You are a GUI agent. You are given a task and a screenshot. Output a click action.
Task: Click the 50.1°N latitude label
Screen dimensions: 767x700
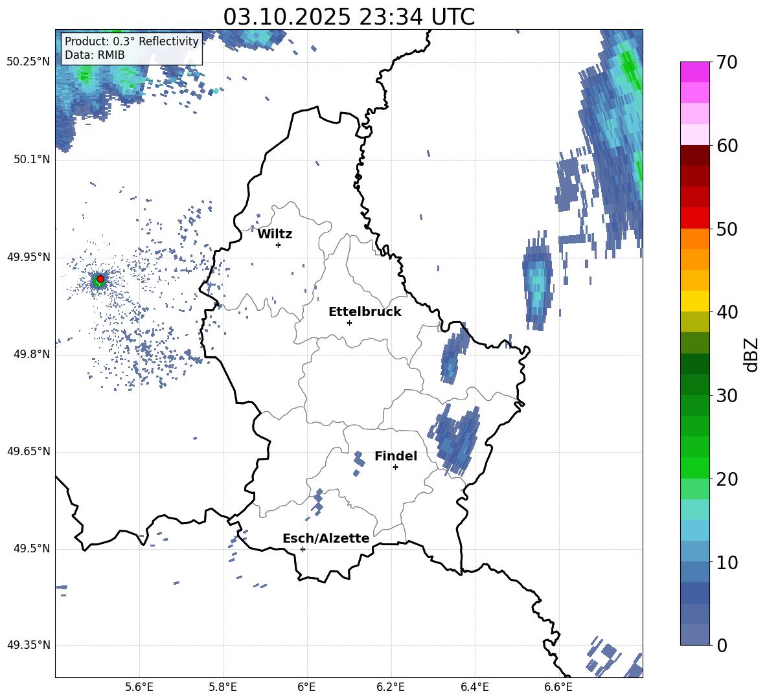point(31,159)
